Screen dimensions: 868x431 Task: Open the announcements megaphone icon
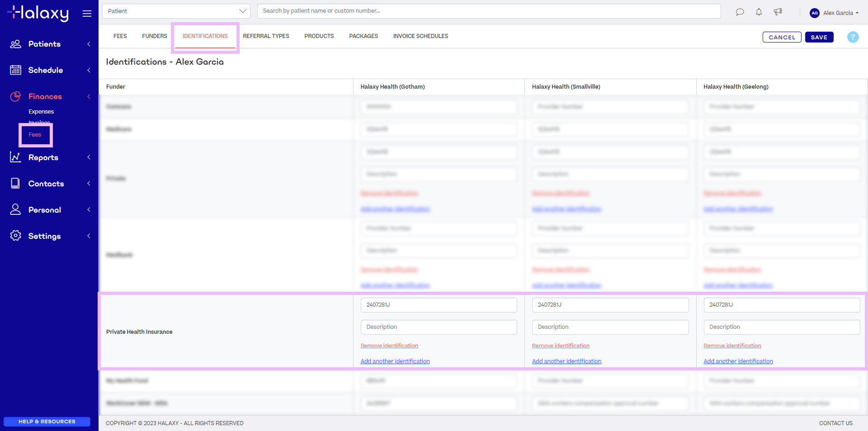pyautogui.click(x=778, y=12)
